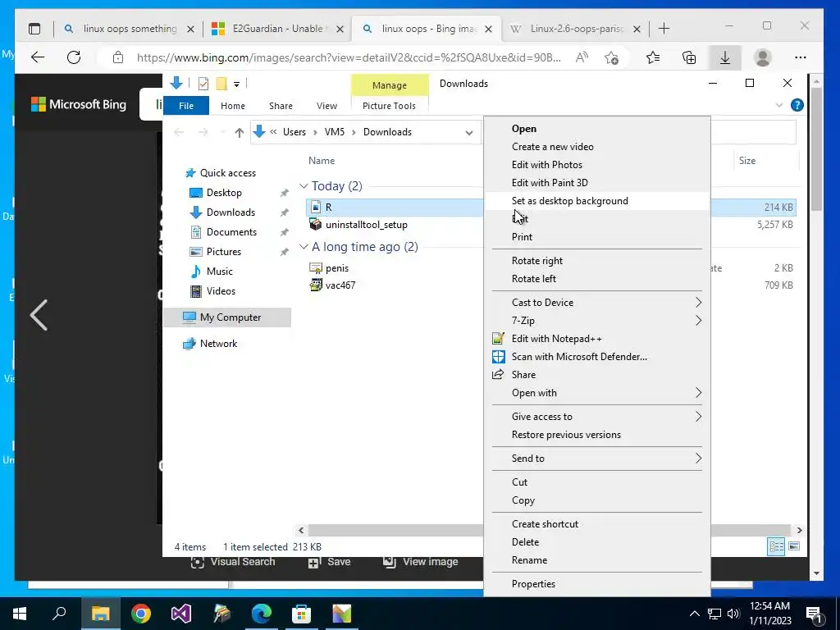
Task: Select Edit with Paint 3D
Action: click(597, 183)
